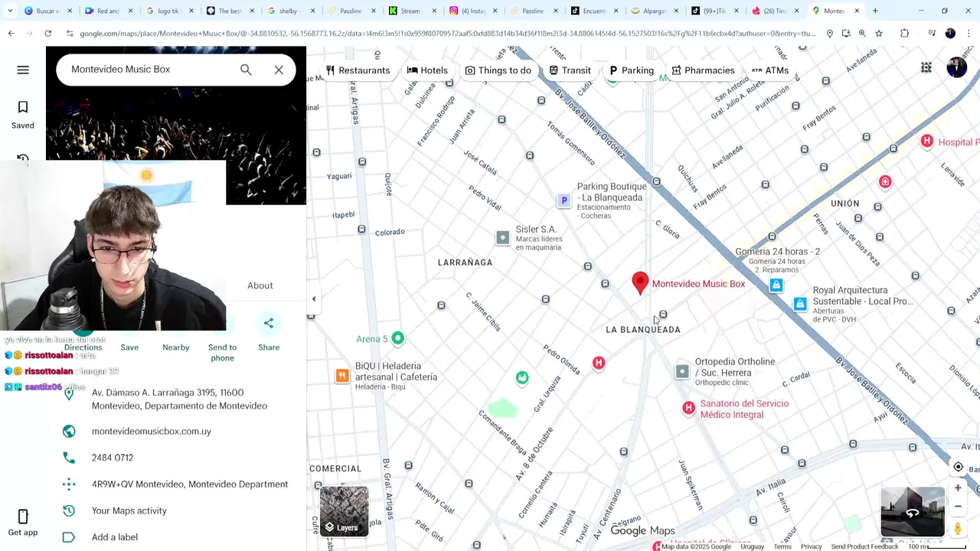
Task: Select the Pharmacies filter chip
Action: [x=703, y=70]
